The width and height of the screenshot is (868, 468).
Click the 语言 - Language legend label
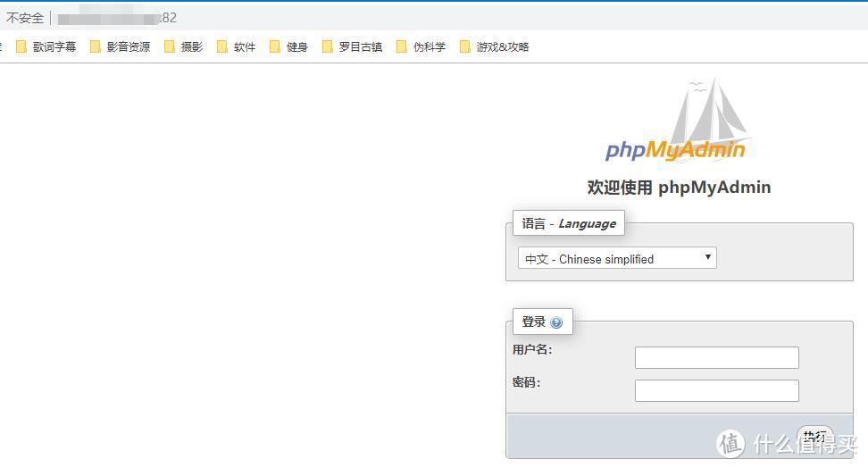click(569, 223)
